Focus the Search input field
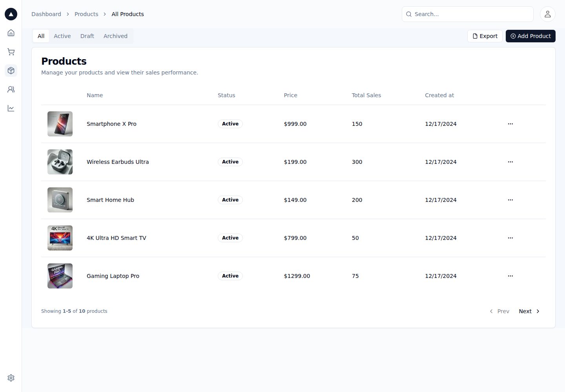 [468, 14]
